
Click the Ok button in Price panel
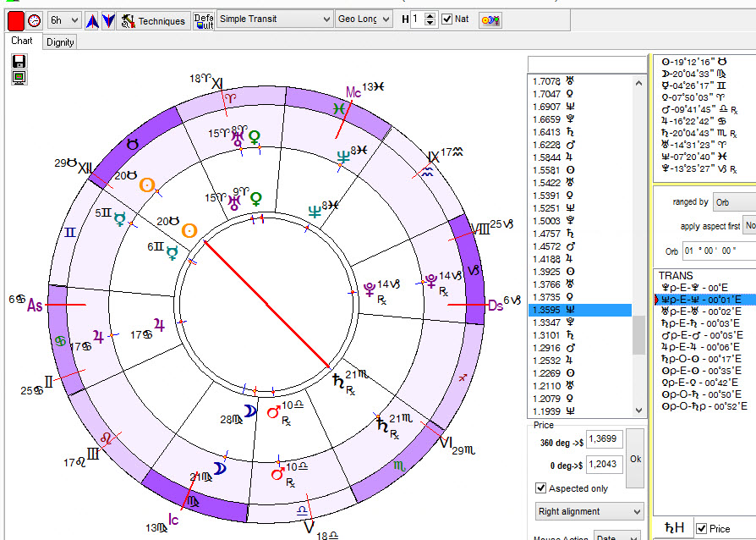(635, 459)
